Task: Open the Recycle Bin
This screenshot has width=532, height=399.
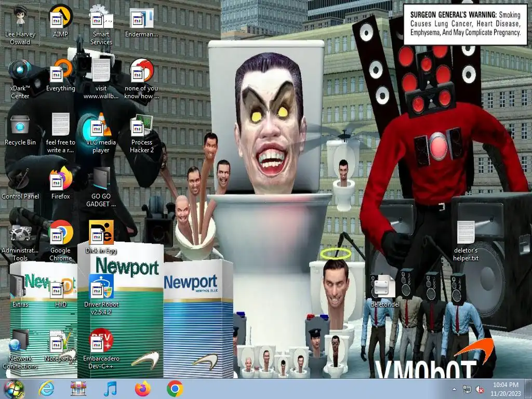Action: click(x=20, y=130)
